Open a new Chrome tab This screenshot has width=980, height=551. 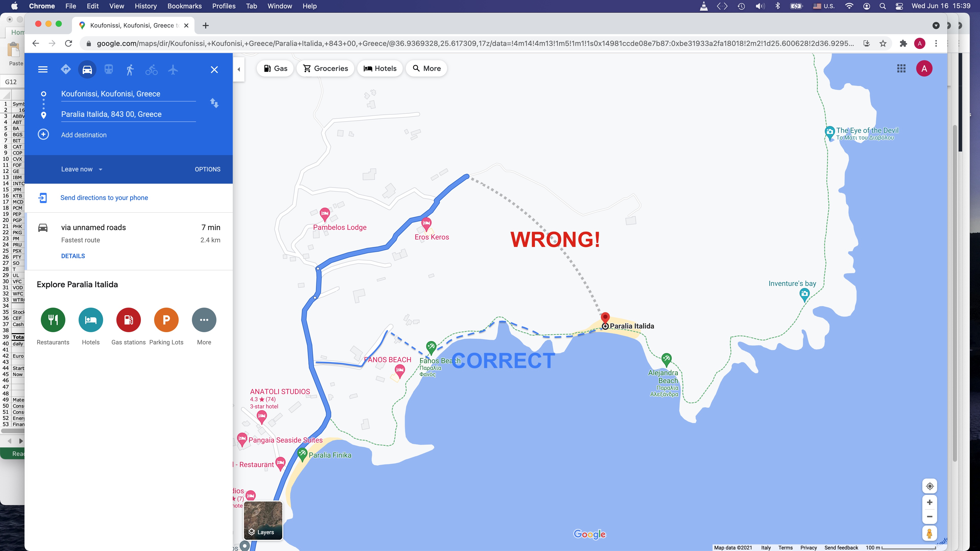(205, 26)
